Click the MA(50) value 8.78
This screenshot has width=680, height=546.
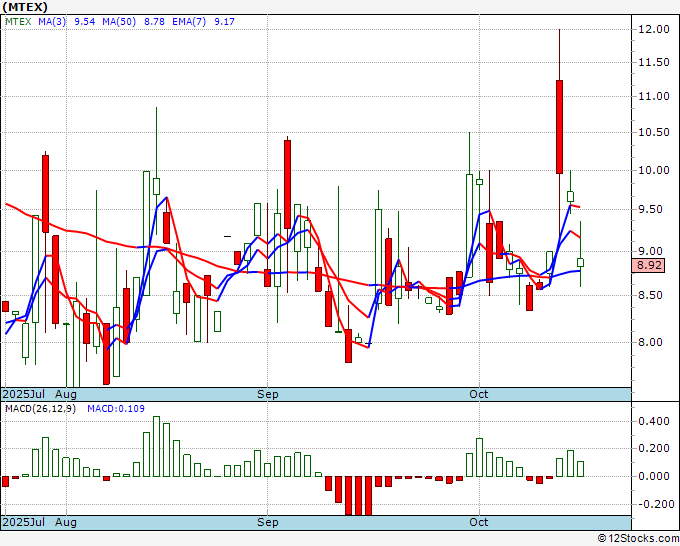pyautogui.click(x=154, y=21)
